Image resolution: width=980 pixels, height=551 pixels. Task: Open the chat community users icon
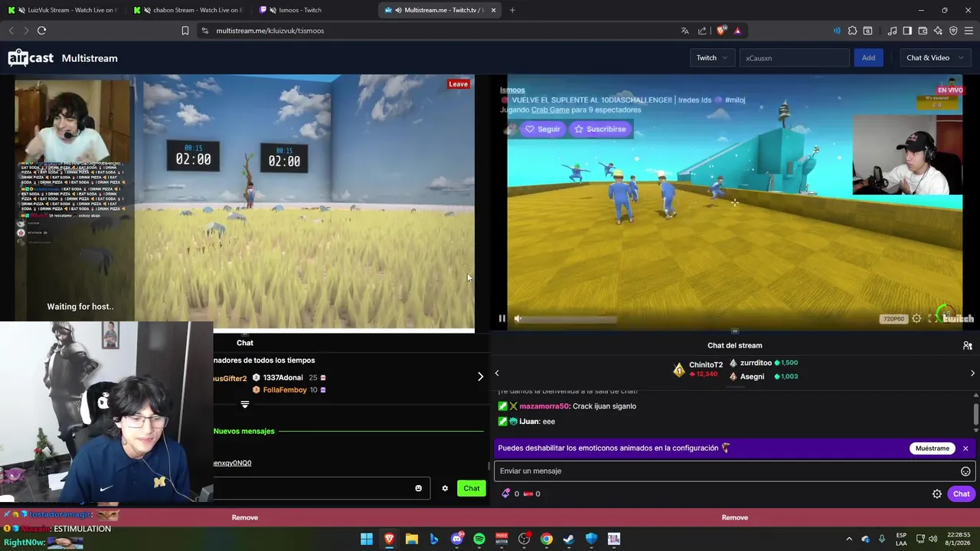point(968,346)
